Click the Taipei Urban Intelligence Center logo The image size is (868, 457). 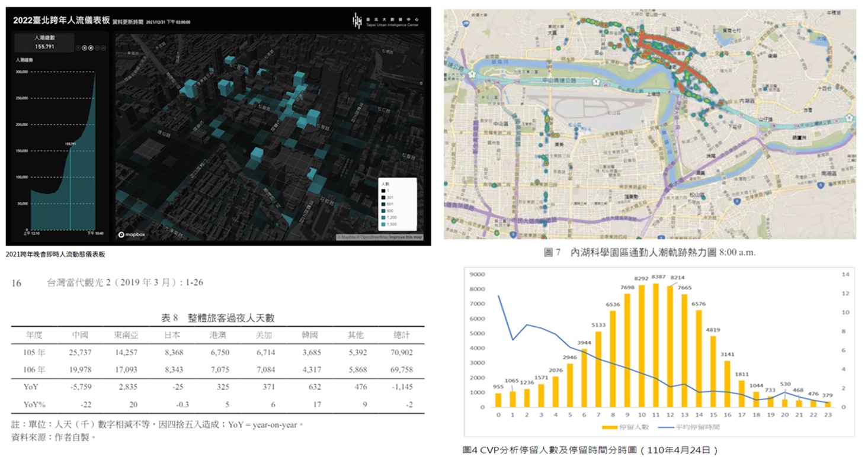[386, 21]
